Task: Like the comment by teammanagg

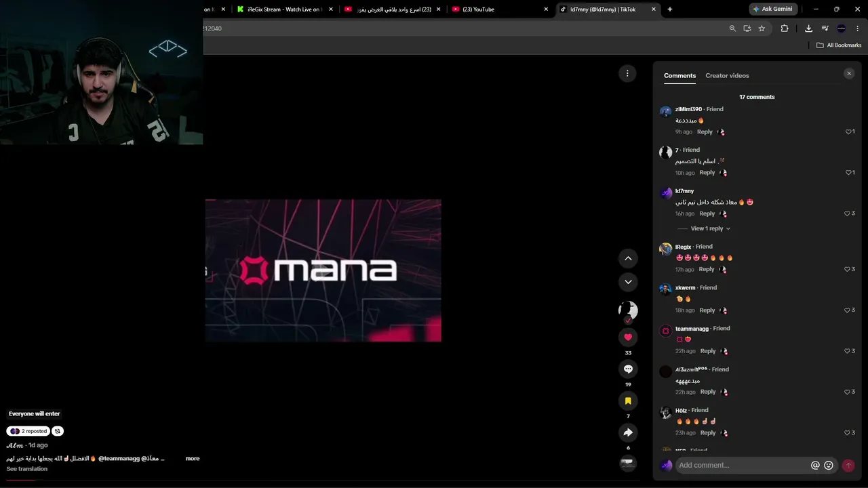Action: (847, 351)
